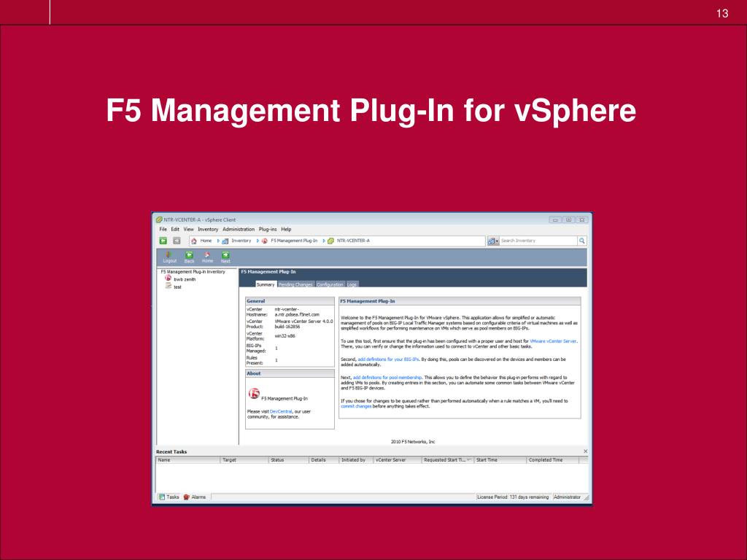The image size is (747, 560).
Task: Open the DevCentral link
Action: pos(281,411)
